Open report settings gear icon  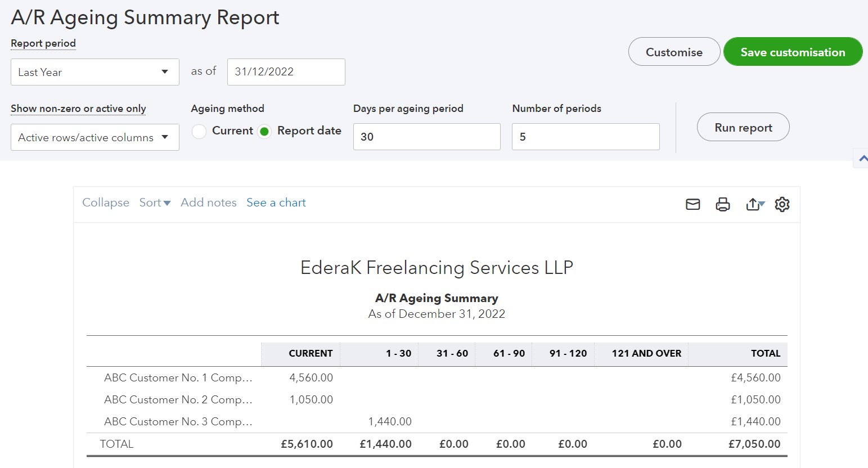pyautogui.click(x=782, y=204)
